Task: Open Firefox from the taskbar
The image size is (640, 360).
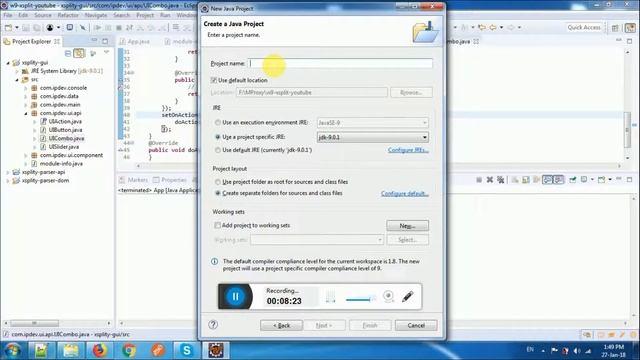Action: [100, 351]
